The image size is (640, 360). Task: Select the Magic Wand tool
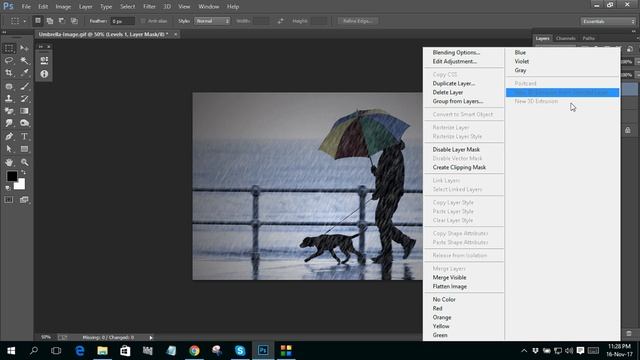coord(24,60)
